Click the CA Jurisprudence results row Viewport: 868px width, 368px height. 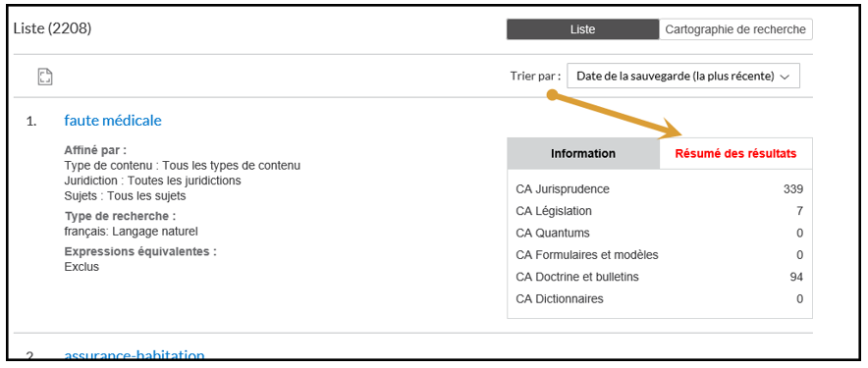659,189
